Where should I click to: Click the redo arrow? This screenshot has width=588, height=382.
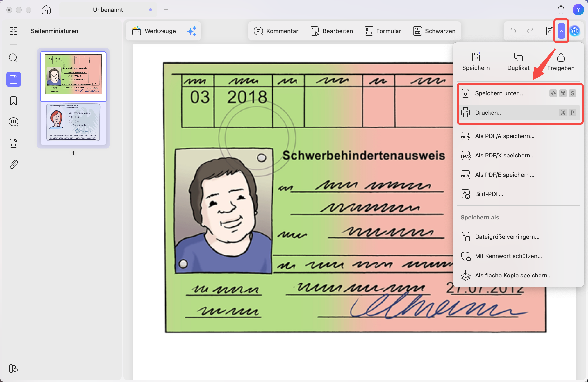pos(530,31)
